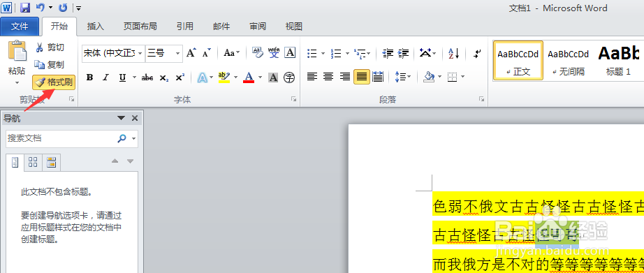Open the highlight color dropdown arrow

click(x=236, y=78)
